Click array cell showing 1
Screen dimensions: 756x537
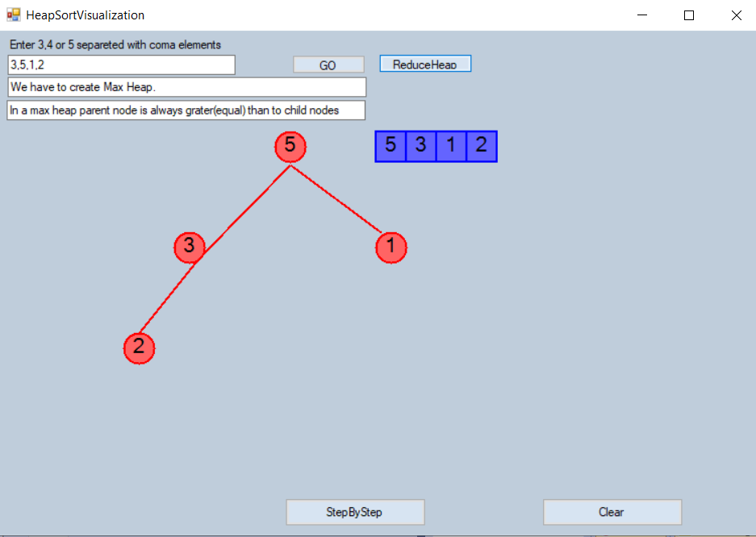(x=451, y=146)
